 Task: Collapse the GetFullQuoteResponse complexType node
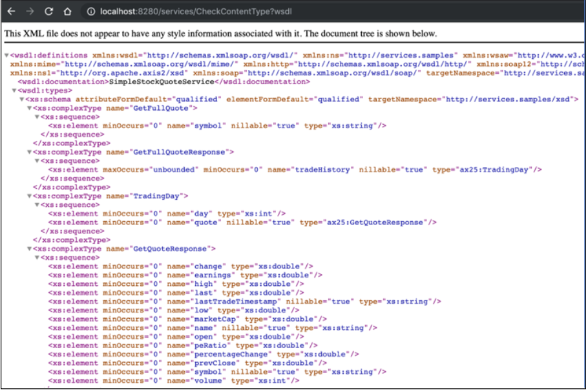click(29, 153)
